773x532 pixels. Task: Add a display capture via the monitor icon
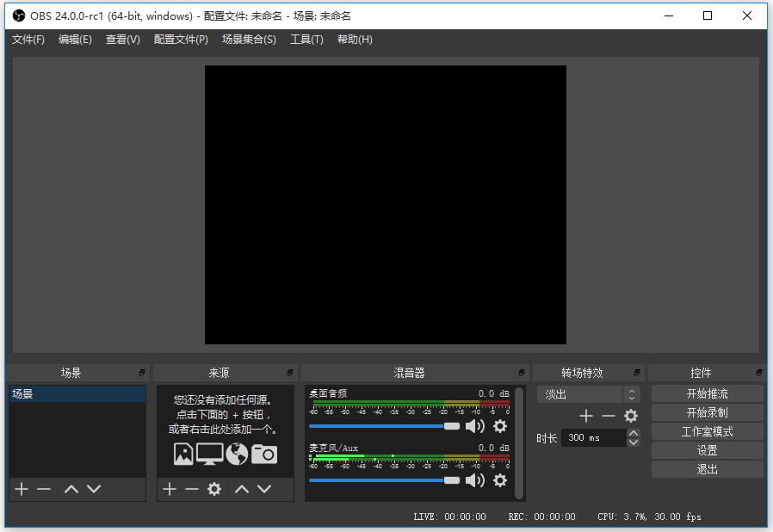[210, 455]
